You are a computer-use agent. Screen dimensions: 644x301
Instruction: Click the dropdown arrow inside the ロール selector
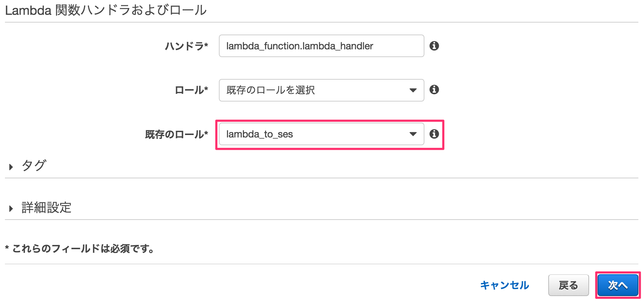pos(413,90)
